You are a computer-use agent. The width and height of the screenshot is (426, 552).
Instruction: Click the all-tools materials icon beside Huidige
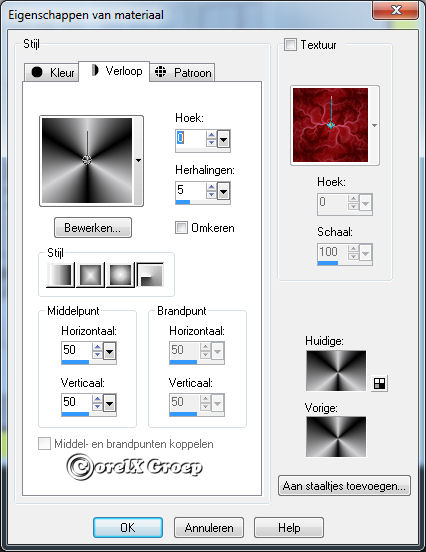380,383
